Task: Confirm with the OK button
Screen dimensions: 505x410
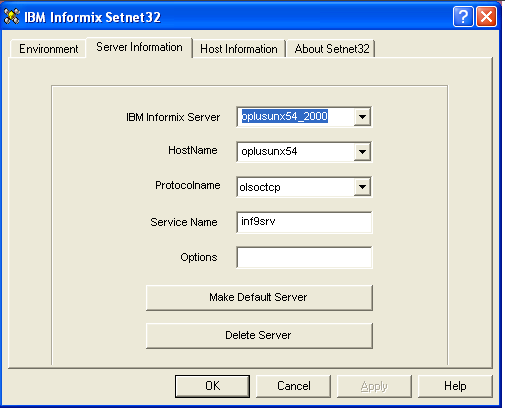Action: 212,386
